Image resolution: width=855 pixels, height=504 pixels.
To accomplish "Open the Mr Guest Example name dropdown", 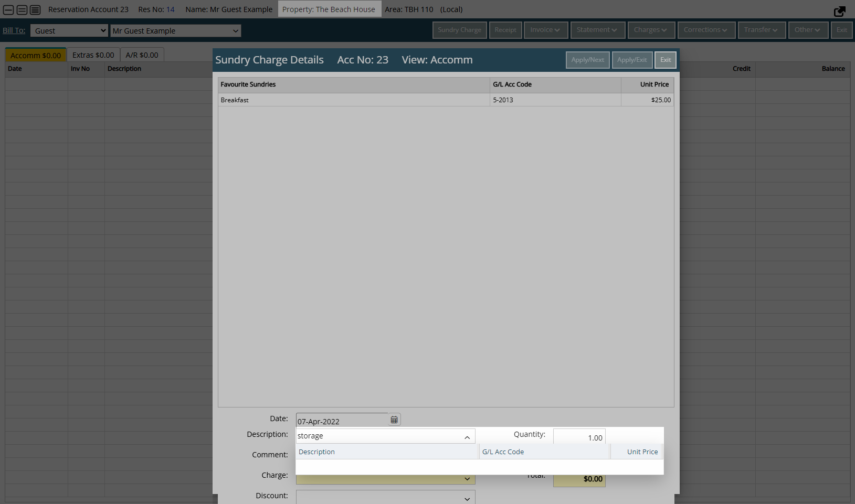I will [175, 31].
